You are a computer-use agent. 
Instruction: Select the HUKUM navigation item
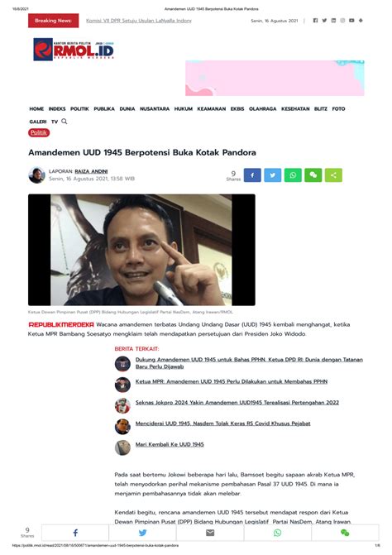click(x=184, y=109)
